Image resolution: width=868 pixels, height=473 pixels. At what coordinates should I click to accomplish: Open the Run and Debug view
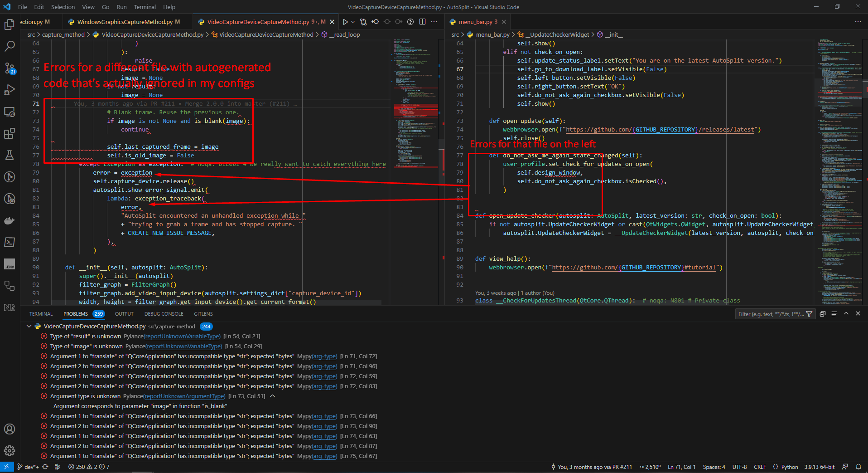(10, 90)
